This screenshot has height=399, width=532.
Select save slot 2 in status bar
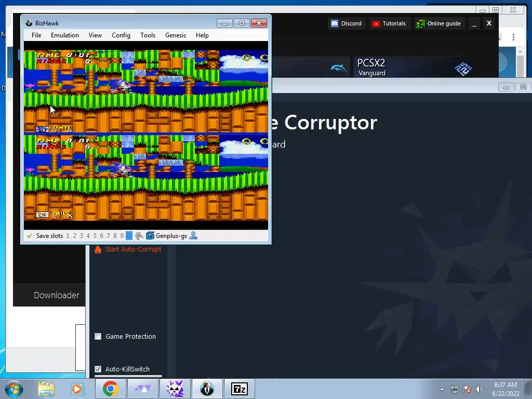[x=75, y=236]
